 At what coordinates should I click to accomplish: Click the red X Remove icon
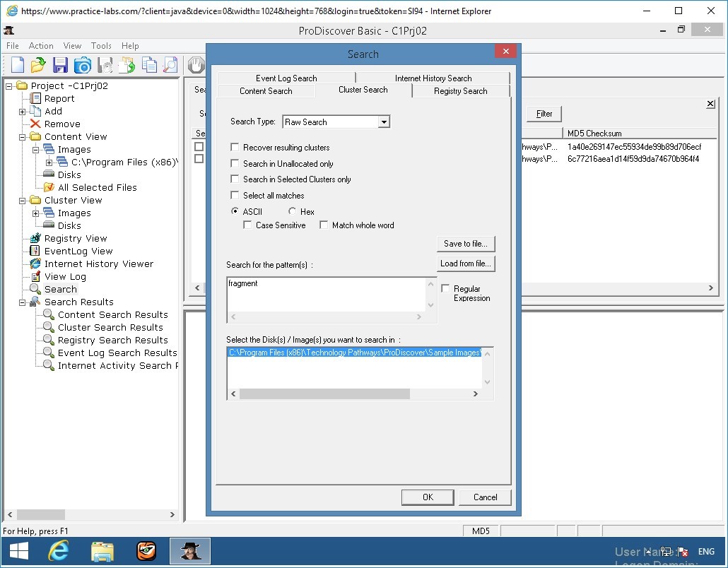click(35, 124)
